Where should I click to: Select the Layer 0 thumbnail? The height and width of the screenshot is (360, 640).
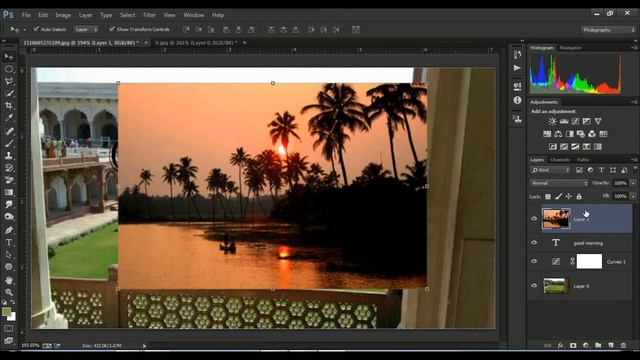coord(556,286)
